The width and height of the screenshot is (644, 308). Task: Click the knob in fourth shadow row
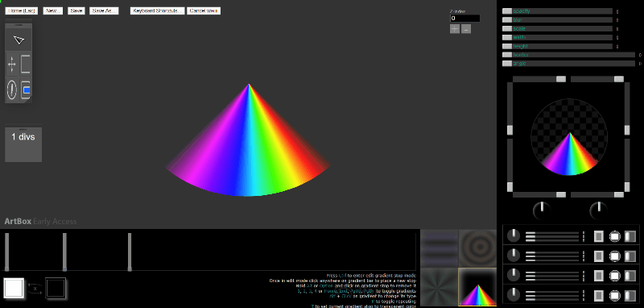click(x=513, y=294)
